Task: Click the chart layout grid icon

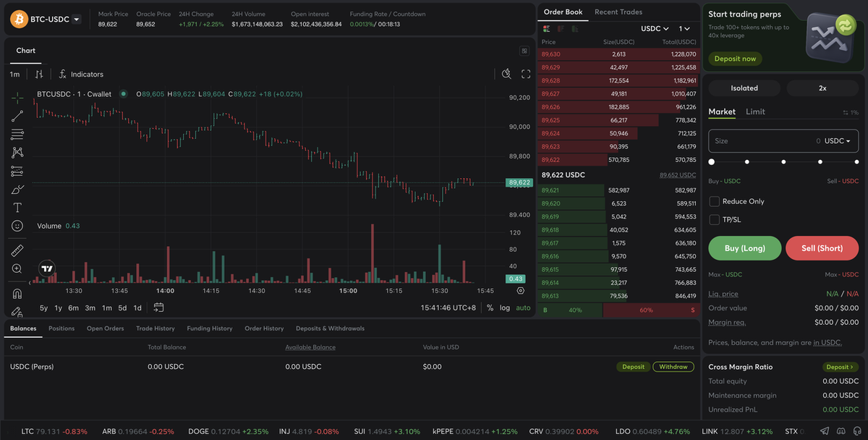Action: 524,51
